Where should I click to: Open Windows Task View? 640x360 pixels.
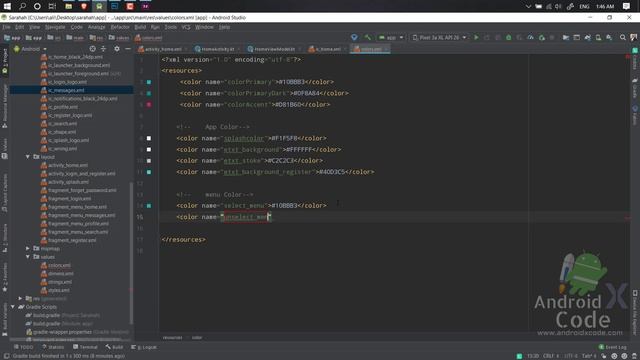52,6
